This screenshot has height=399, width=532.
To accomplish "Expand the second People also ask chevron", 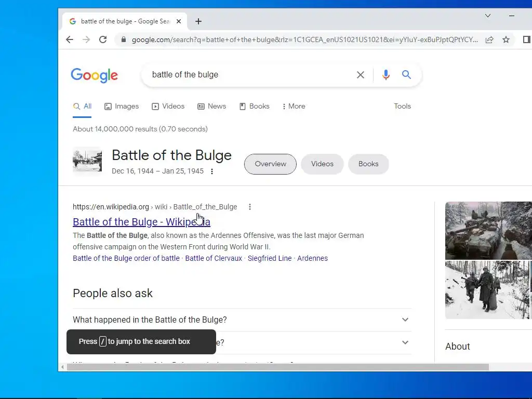I will 405,342.
